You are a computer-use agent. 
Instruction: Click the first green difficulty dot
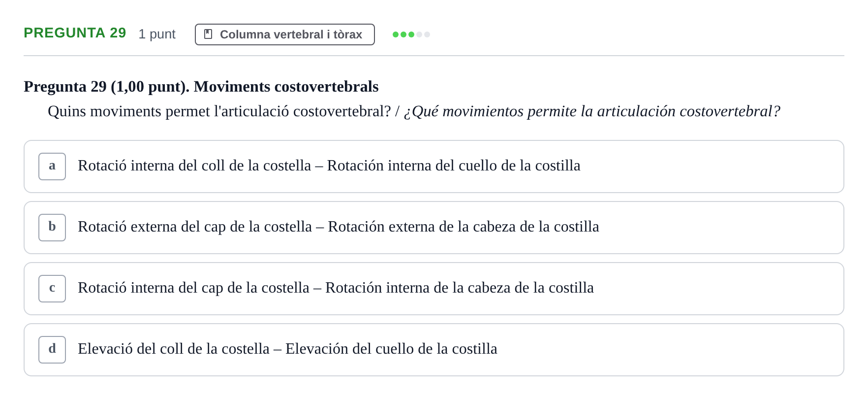click(x=396, y=34)
